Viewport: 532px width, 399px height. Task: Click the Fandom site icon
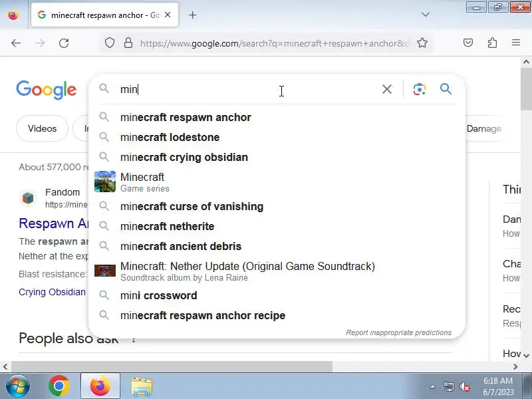tap(28, 198)
